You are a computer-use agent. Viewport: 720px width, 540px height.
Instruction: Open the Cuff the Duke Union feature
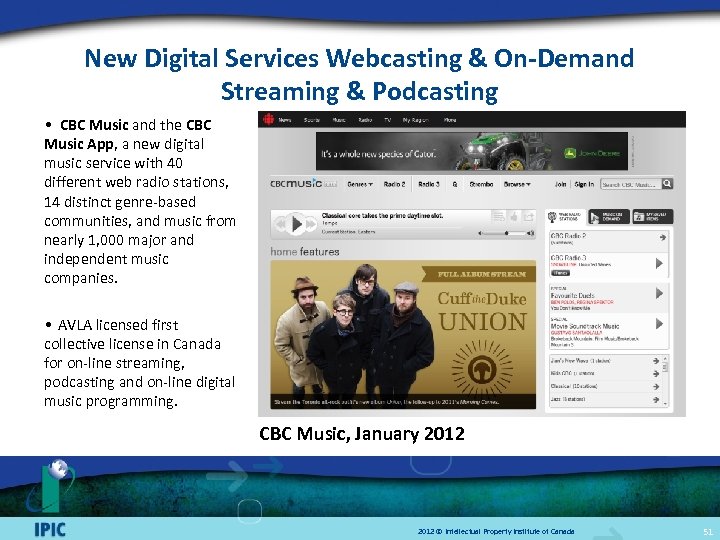coord(403,334)
